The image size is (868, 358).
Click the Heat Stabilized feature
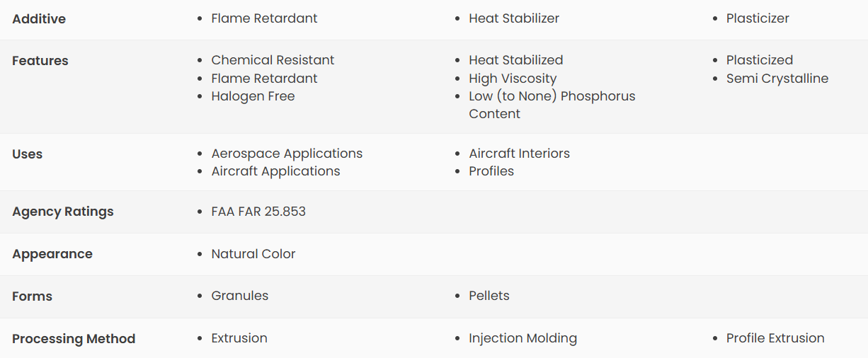[516, 60]
